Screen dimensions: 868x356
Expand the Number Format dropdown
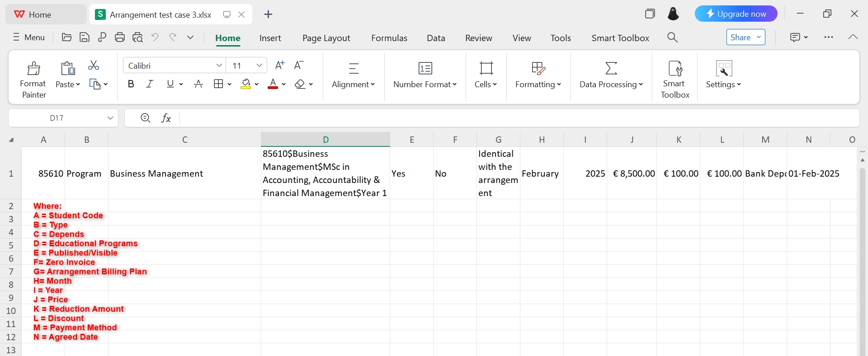(x=425, y=84)
